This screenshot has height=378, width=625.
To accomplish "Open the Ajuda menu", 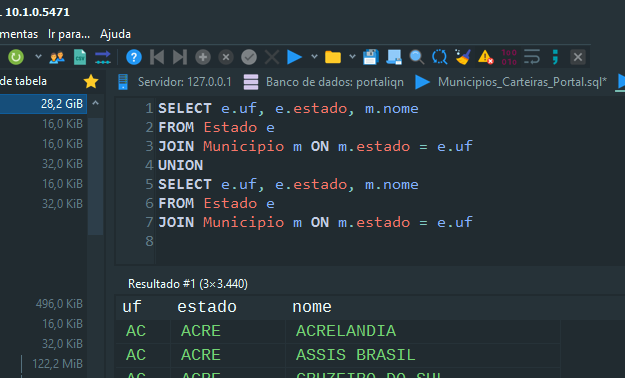I will (115, 34).
